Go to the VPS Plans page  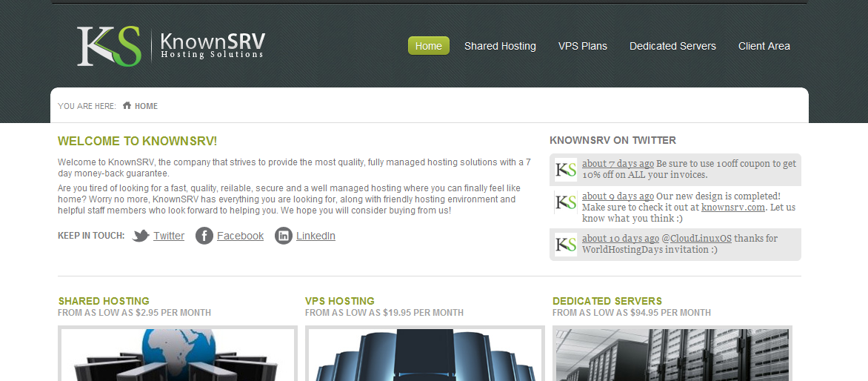[x=582, y=46]
